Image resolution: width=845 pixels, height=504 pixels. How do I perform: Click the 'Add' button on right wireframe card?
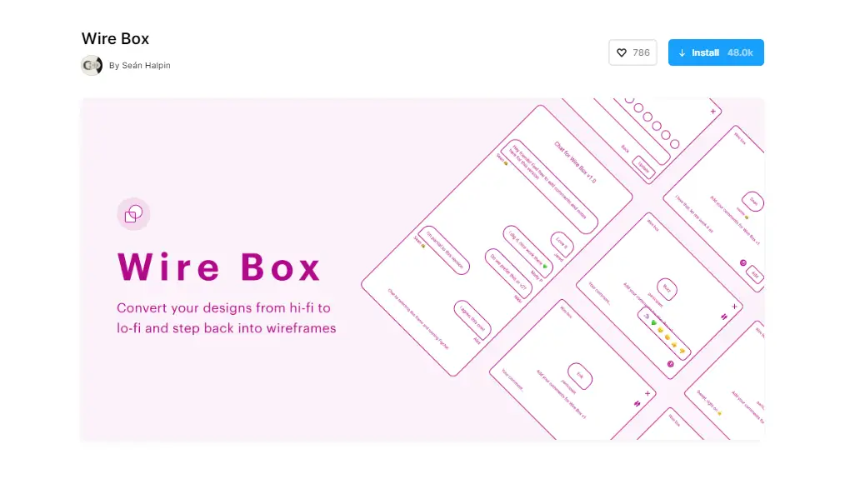point(754,274)
